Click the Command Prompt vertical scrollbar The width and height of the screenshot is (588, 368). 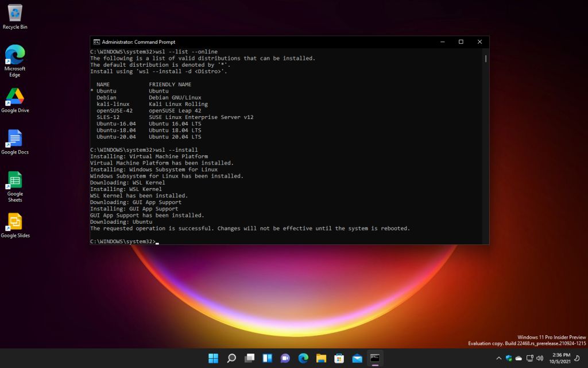coord(486,58)
